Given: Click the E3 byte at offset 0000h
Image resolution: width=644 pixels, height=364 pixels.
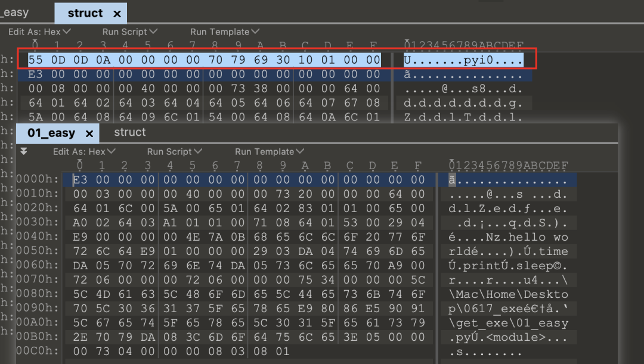Looking at the screenshot, I should (80, 180).
